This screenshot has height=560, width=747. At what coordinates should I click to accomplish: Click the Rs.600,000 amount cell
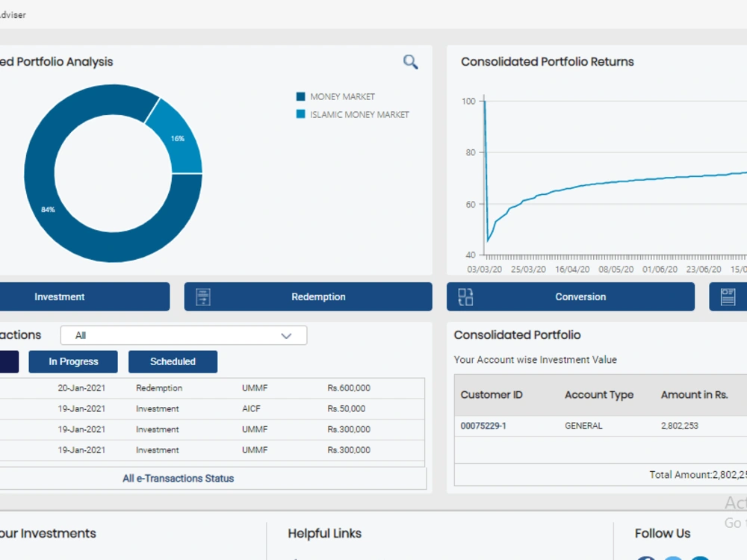[349, 388]
